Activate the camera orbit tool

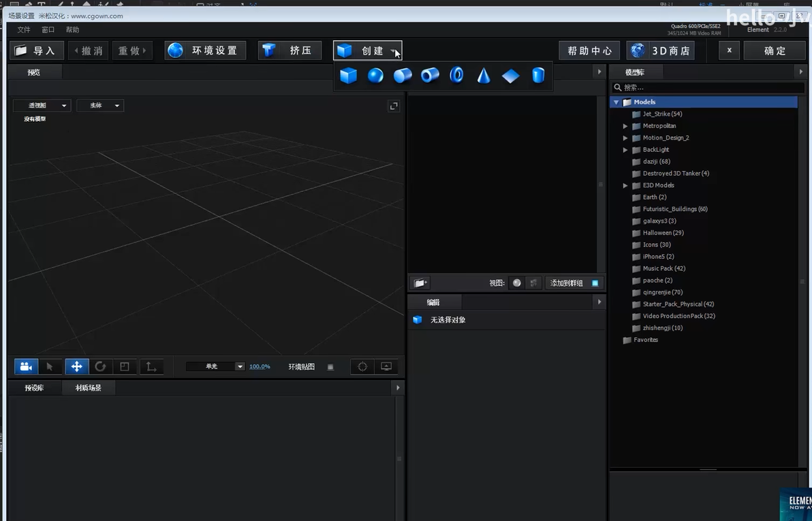(27, 366)
